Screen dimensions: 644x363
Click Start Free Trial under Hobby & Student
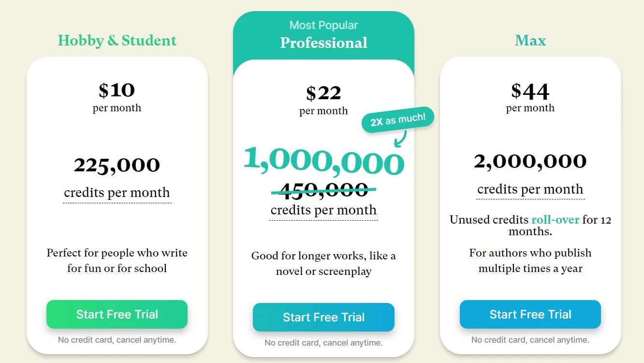(117, 314)
